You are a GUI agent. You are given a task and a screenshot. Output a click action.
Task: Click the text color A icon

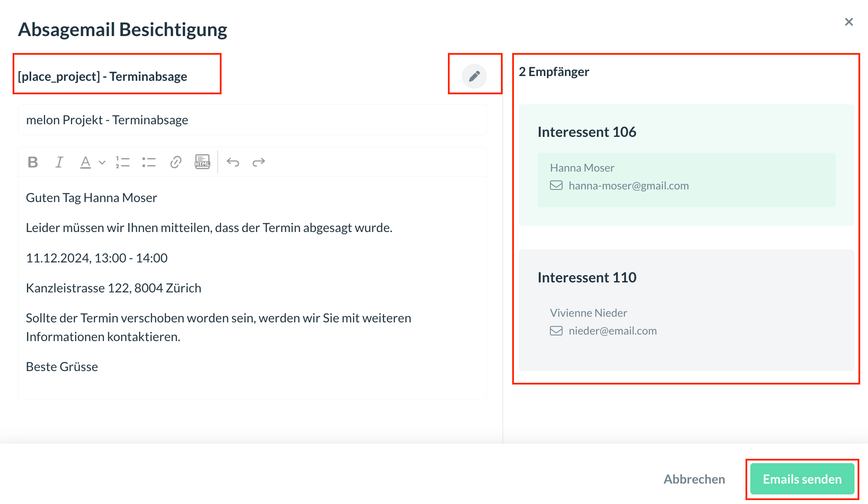tap(86, 162)
